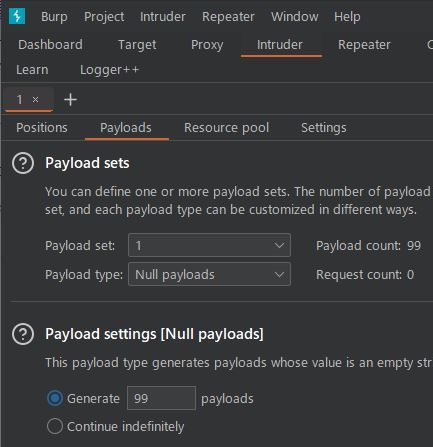Open the Resource pool sub-tab
The width and height of the screenshot is (433, 447).
tap(227, 128)
